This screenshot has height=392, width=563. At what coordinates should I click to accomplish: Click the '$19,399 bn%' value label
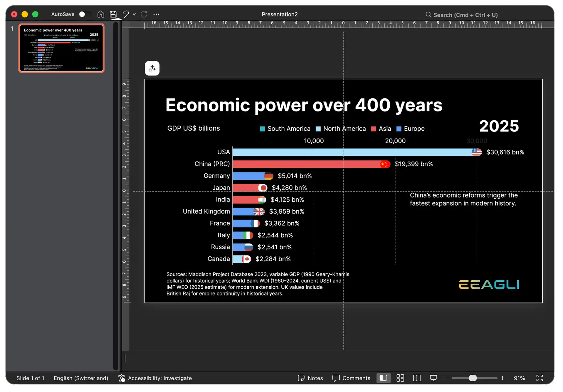click(414, 164)
